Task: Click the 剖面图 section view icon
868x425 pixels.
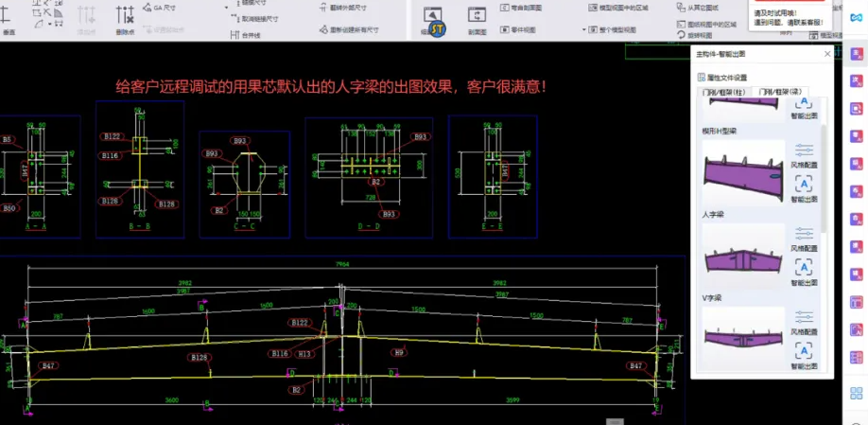Action: pos(477,16)
